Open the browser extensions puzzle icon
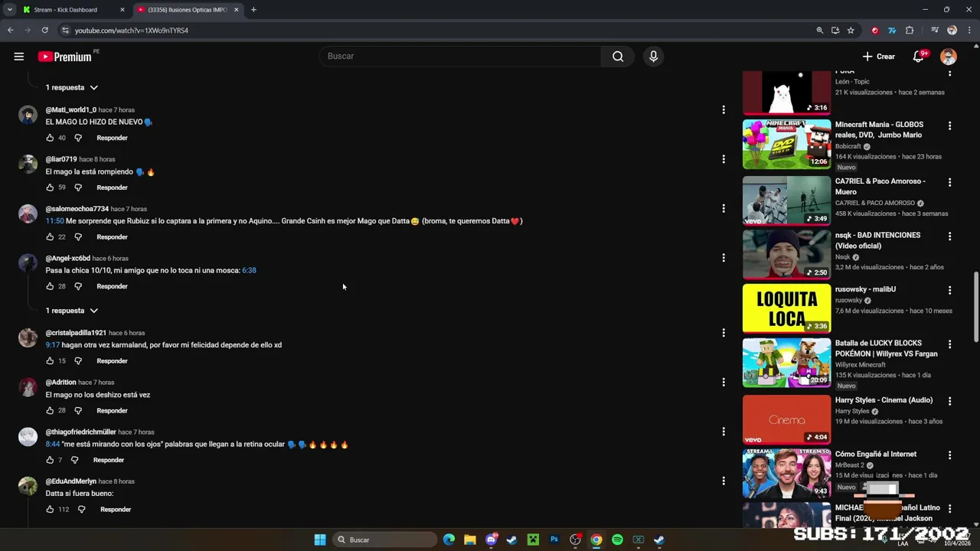 (x=910, y=31)
